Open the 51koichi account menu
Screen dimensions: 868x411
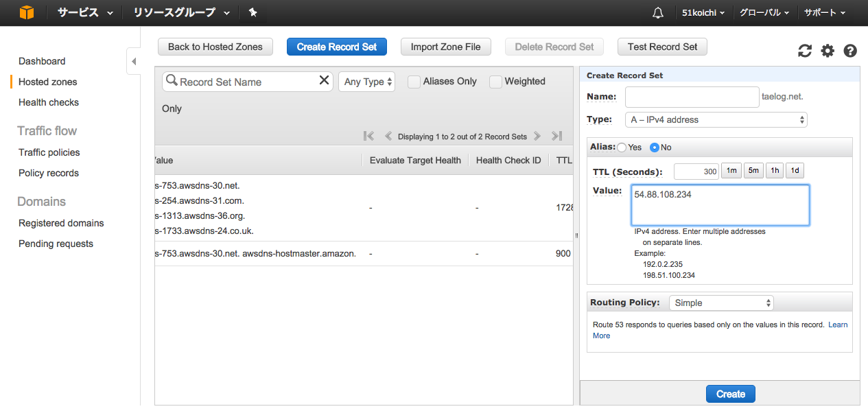click(x=703, y=12)
